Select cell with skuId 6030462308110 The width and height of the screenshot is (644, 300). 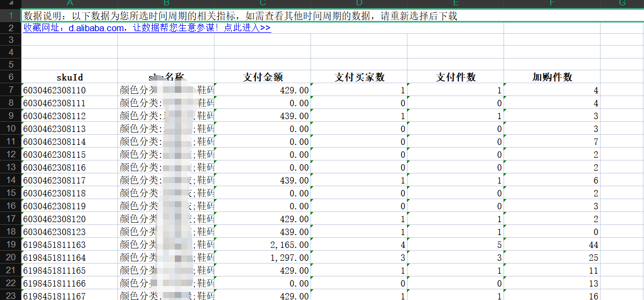(x=70, y=90)
